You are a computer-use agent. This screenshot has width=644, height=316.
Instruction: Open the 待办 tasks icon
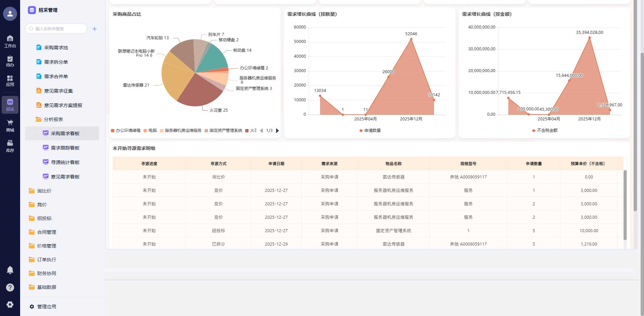(10, 61)
